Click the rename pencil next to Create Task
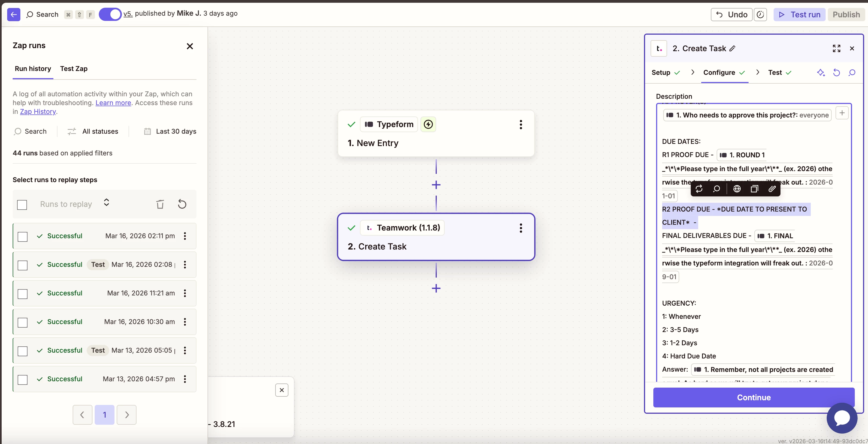Image resolution: width=868 pixels, height=444 pixels. click(733, 48)
